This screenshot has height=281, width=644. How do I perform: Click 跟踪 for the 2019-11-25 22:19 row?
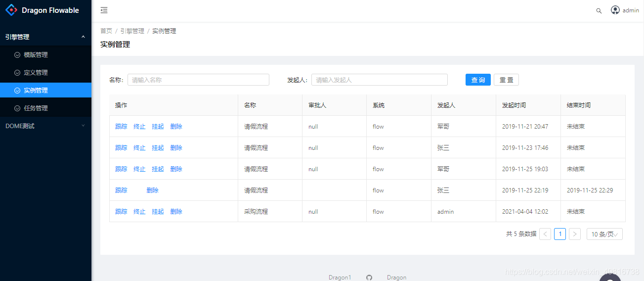pos(121,190)
